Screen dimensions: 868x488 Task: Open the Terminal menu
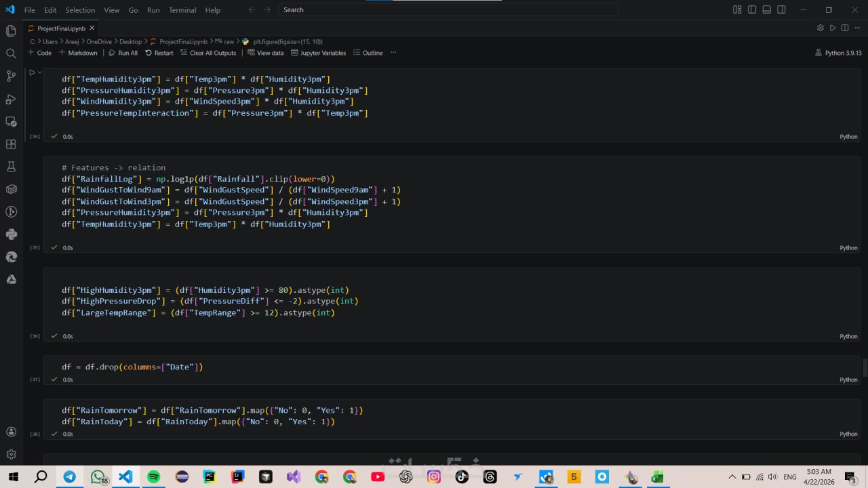tap(182, 10)
